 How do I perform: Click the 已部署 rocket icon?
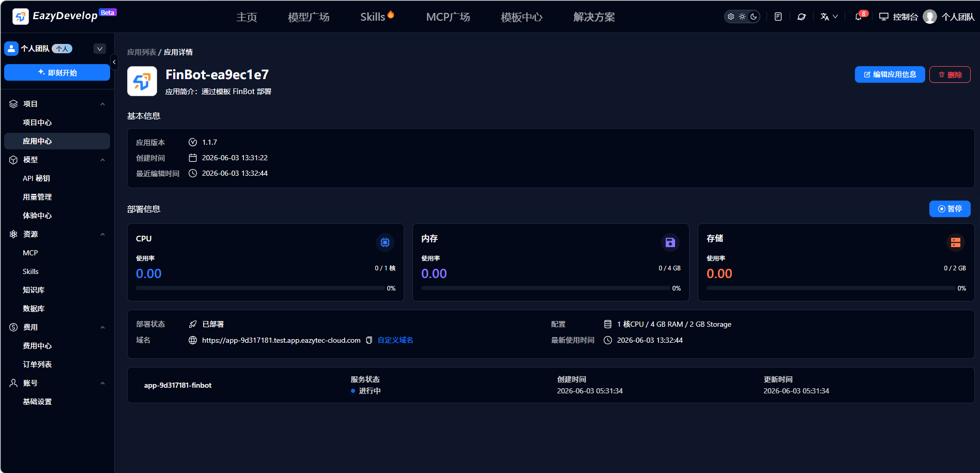coord(193,324)
